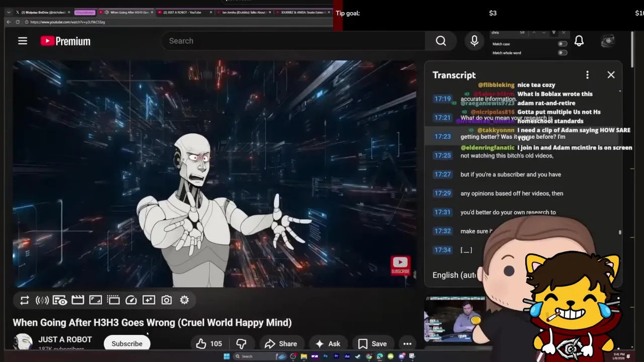This screenshot has width=644, height=362.
Task: Open the JUST A ROBOT channel name link
Action: pos(65,340)
